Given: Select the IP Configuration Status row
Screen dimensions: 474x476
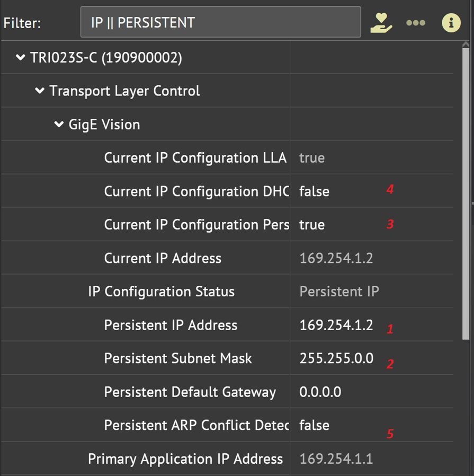Looking at the screenshot, I should coord(161,292).
